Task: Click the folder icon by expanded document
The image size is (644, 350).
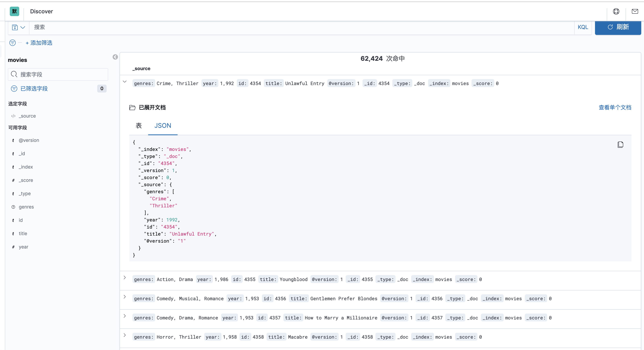Action: [132, 108]
